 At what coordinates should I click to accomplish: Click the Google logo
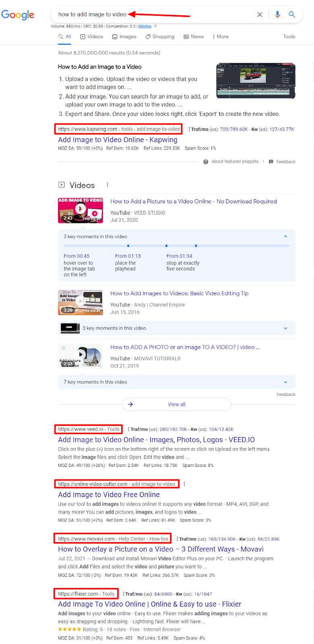[18, 15]
